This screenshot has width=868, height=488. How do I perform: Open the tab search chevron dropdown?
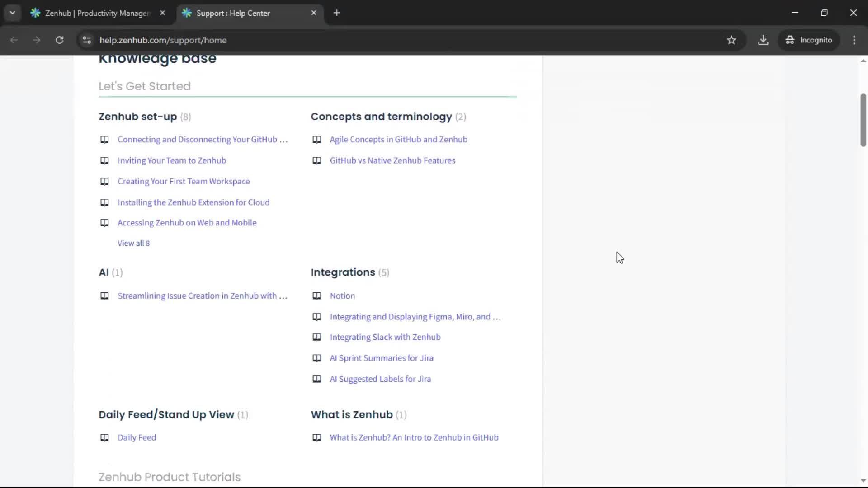coord(12,13)
